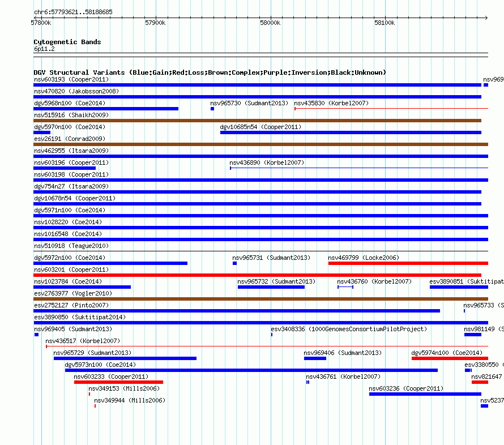Screen dimensions: 504x445
Task: Select the nsv603233 (Cooper2011) label
Action: pyautogui.click(x=111, y=376)
